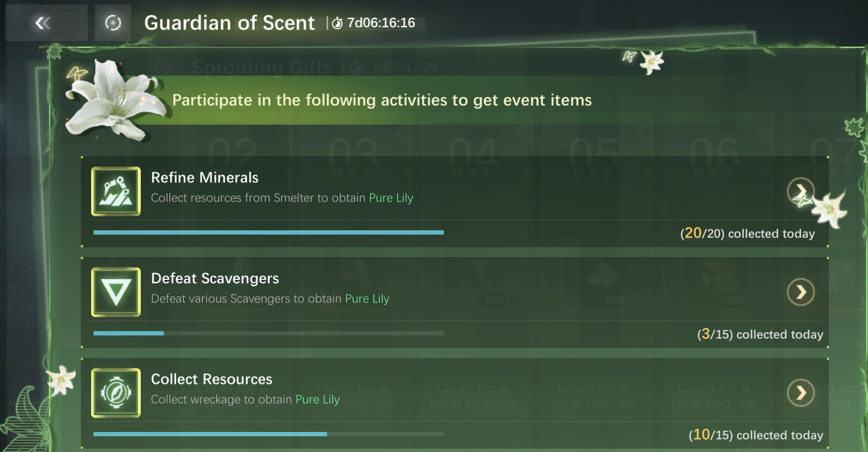Click the small lily at top right
868x452 pixels.
click(x=651, y=62)
